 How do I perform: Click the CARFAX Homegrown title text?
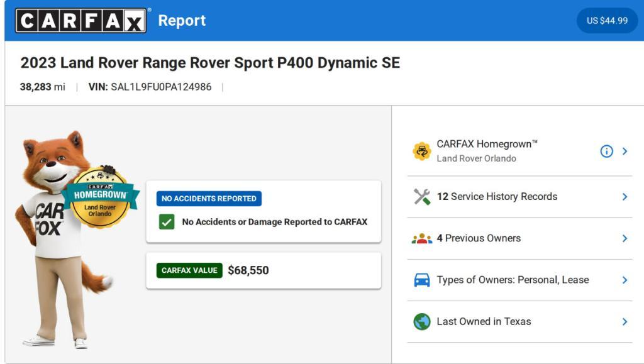(487, 144)
